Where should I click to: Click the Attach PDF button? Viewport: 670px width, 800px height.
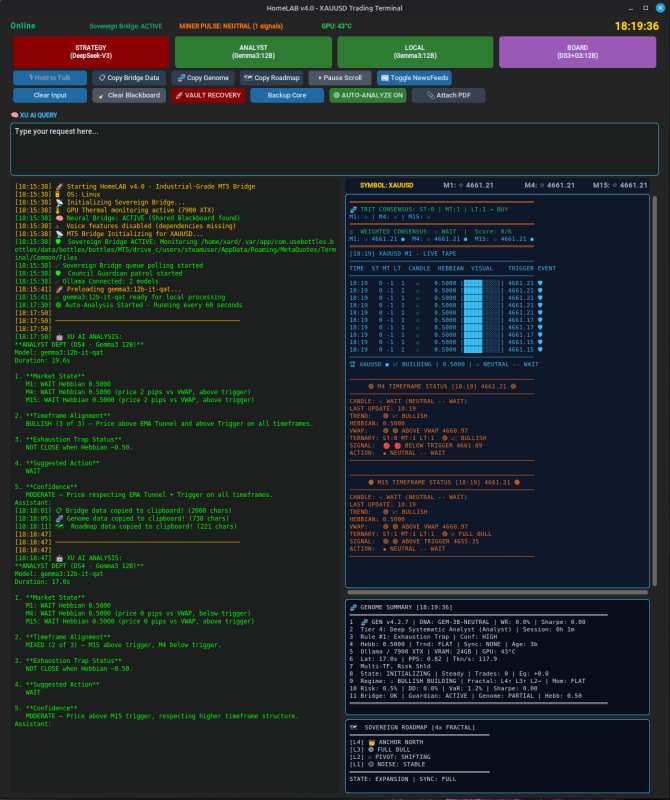coord(449,95)
